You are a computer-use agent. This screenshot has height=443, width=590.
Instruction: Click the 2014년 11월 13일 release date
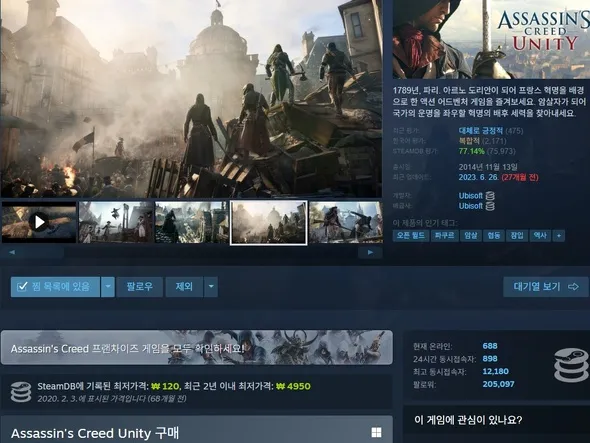tap(488, 167)
